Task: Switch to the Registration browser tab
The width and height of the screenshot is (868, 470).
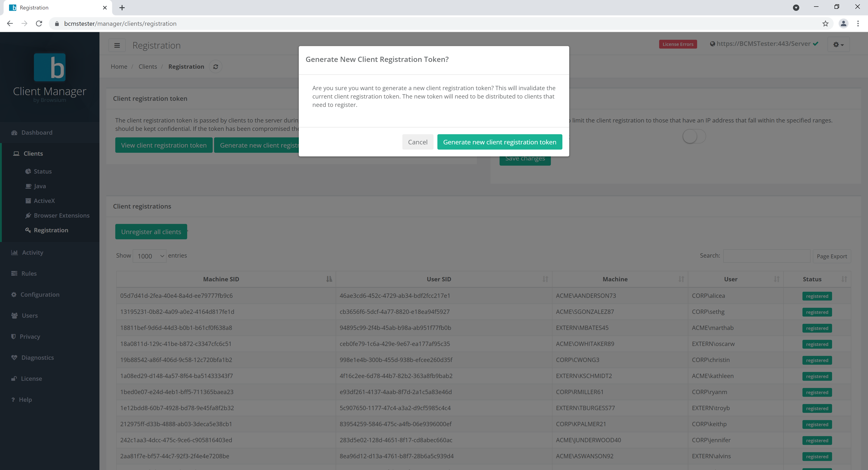Action: 51,7
